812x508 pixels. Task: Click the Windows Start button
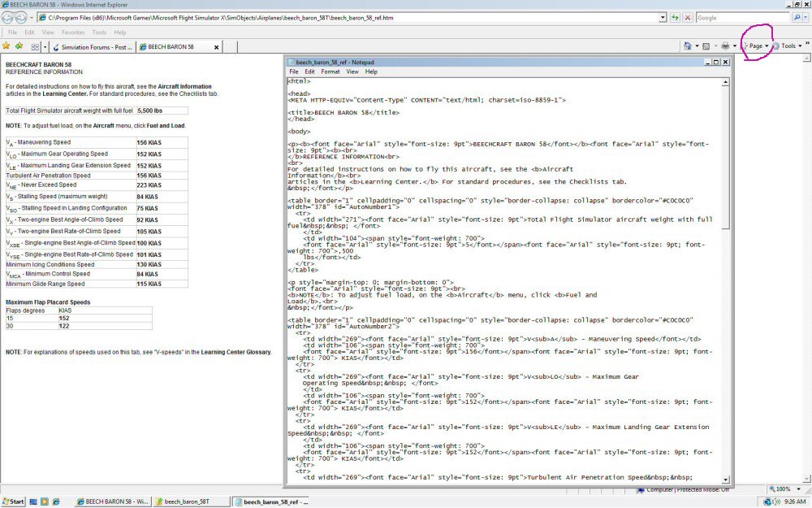tap(13, 501)
